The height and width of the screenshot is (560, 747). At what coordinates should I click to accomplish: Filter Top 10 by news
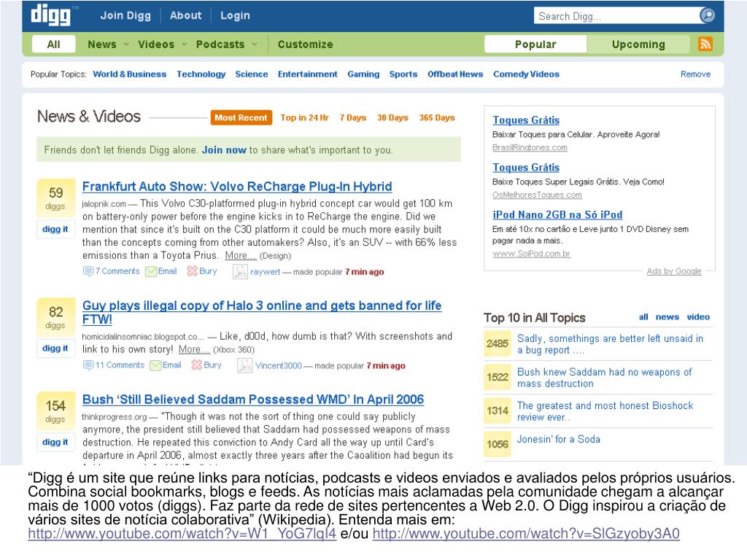[667, 317]
